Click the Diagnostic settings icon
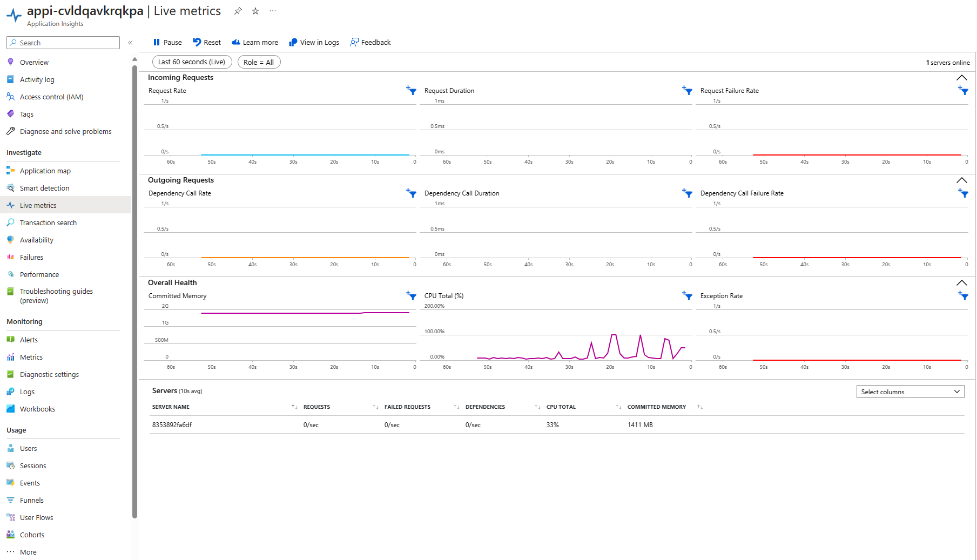Image resolution: width=977 pixels, height=560 pixels. pos(10,374)
